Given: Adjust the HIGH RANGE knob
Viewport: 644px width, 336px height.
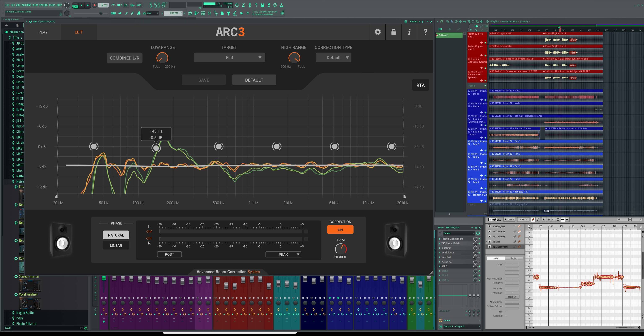Looking at the screenshot, I should pos(294,58).
